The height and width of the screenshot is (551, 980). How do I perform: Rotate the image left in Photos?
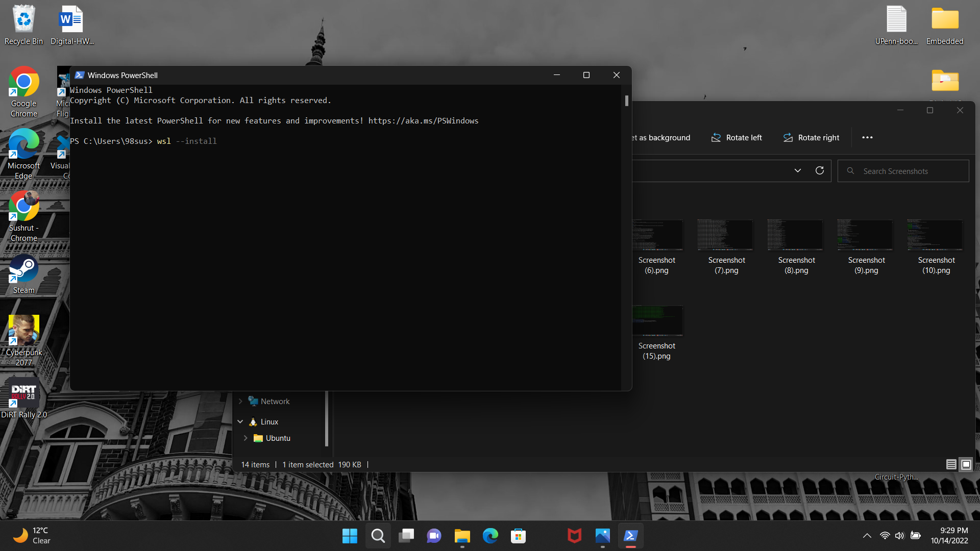point(736,137)
